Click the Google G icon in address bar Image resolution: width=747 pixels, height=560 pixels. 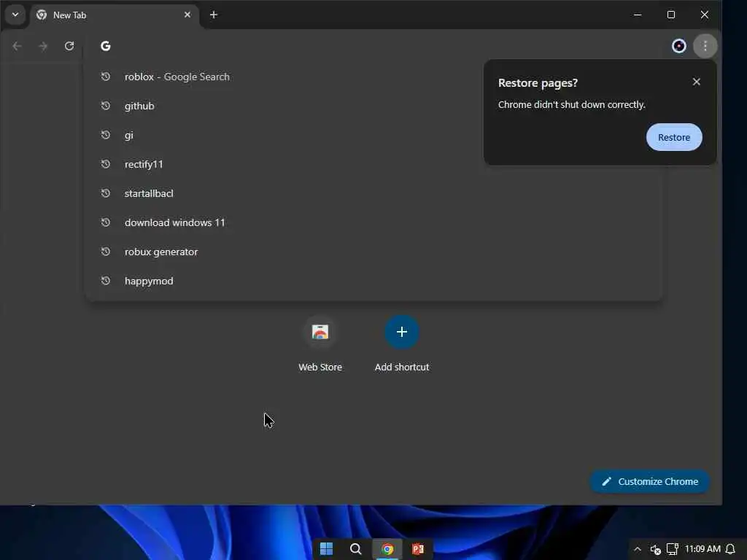click(106, 46)
